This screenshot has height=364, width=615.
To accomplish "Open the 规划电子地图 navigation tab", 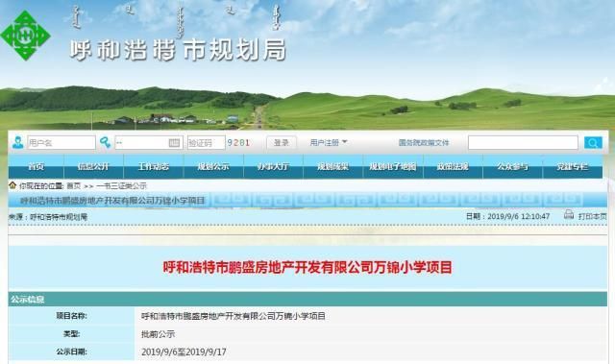I will (x=393, y=166).
